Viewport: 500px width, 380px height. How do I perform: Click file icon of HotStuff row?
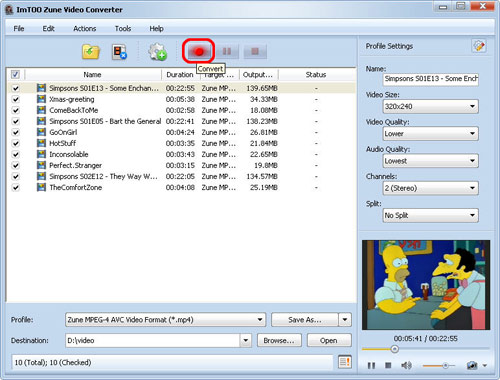point(41,143)
